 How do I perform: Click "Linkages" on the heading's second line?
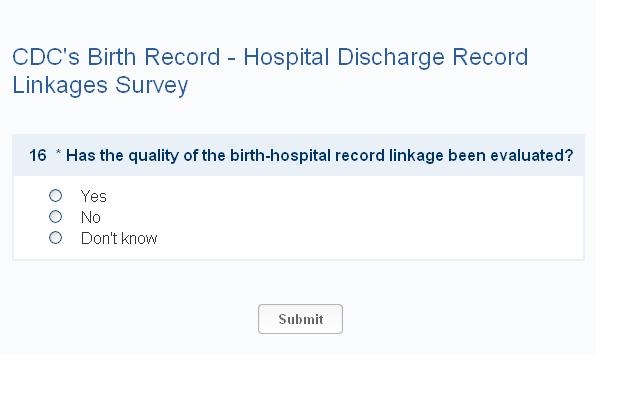tap(57, 85)
